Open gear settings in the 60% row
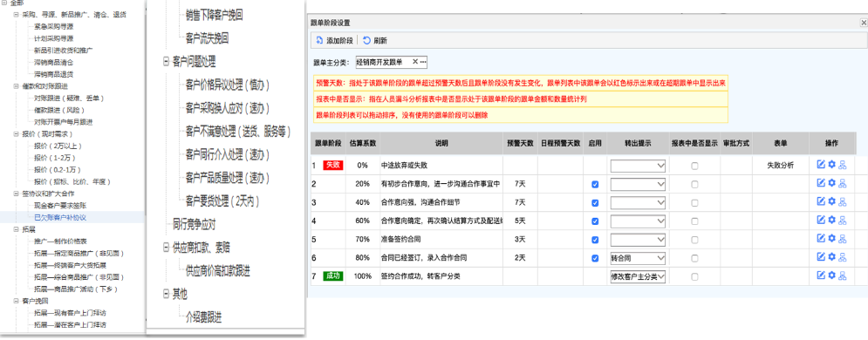The width and height of the screenshot is (868, 340). (x=831, y=220)
